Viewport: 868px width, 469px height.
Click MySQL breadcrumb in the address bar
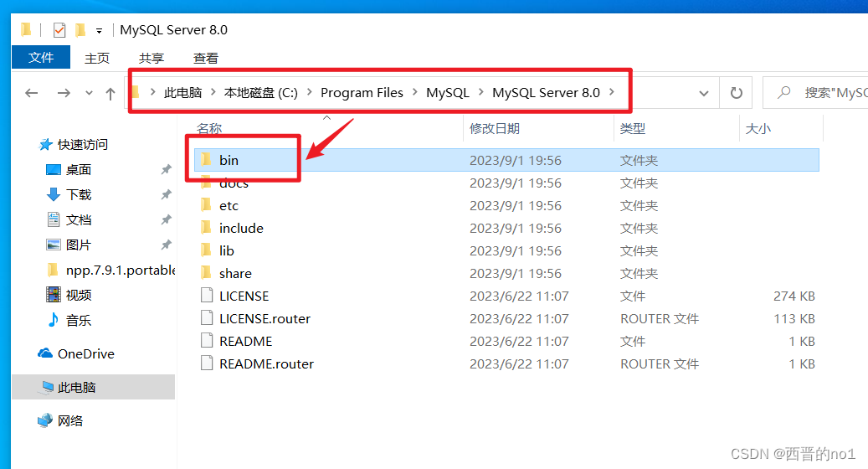click(447, 92)
